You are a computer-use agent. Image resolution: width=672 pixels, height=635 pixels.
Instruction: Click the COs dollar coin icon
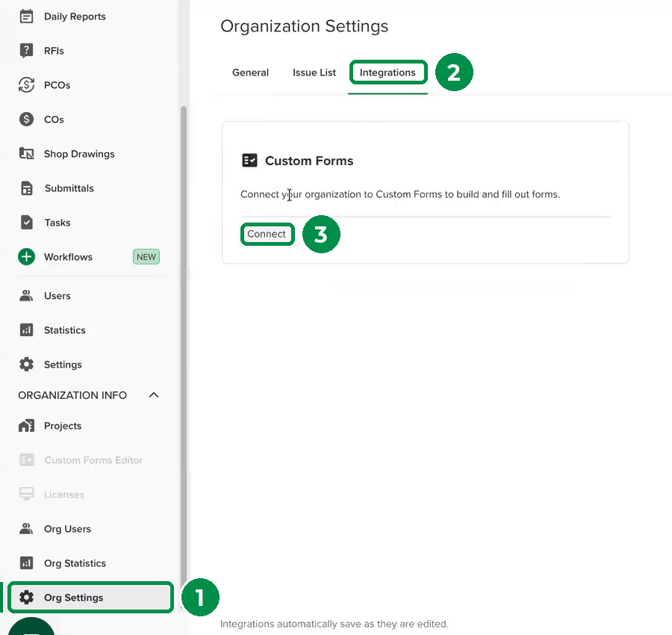click(26, 120)
